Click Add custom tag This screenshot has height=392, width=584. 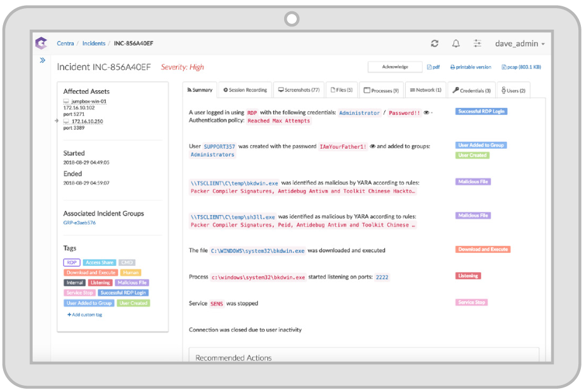coord(84,314)
